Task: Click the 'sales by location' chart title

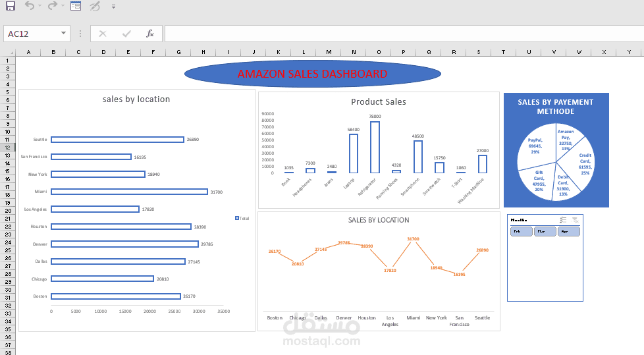Action: (x=136, y=99)
